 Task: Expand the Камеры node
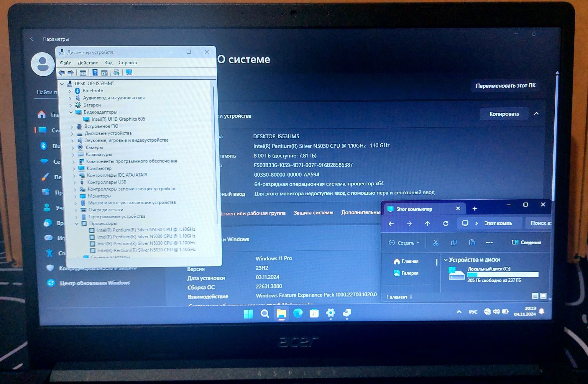tap(73, 147)
